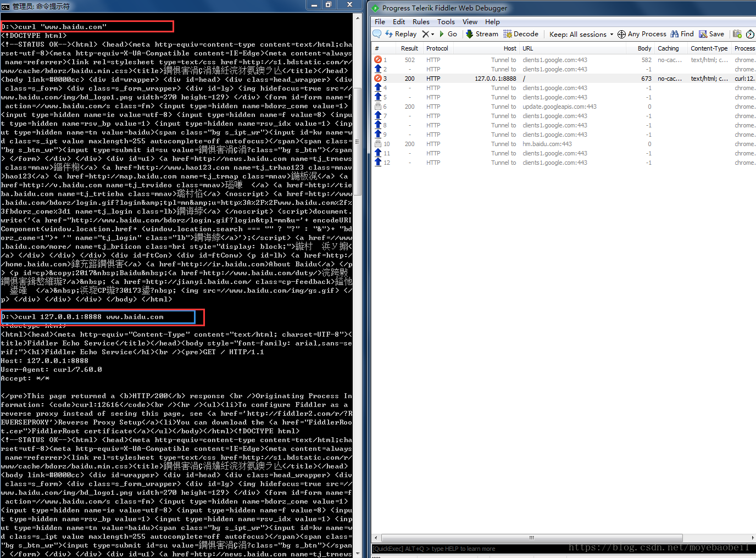This screenshot has height=558, width=756.
Task: Click result 502 of session 1
Action: (x=410, y=60)
